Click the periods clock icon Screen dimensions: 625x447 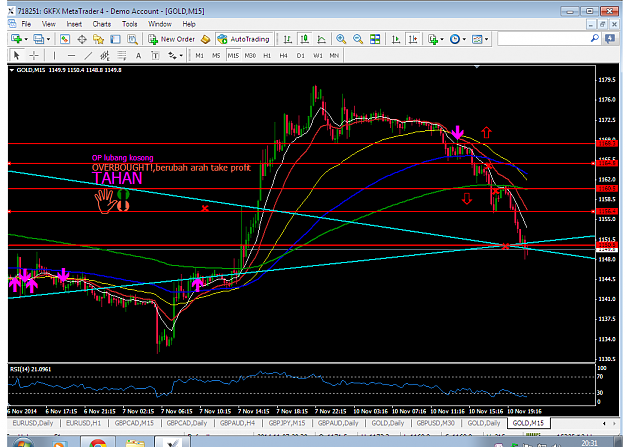coord(454,39)
